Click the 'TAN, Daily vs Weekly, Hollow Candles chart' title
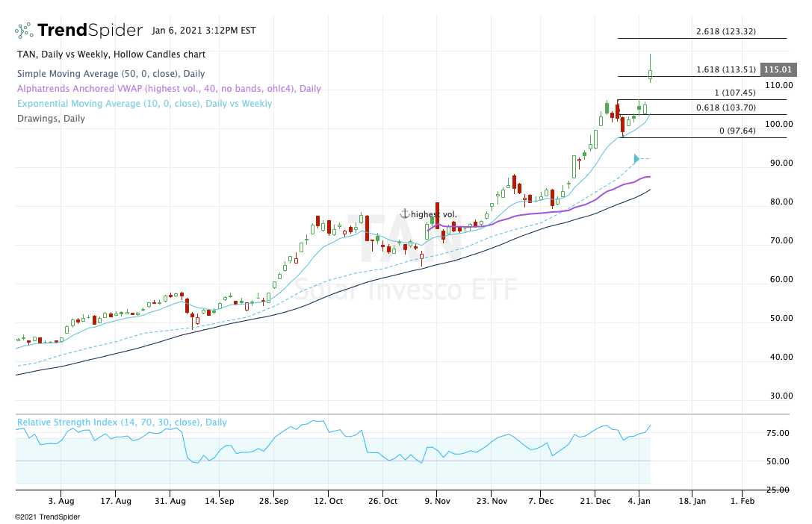The width and height of the screenshot is (812, 524). tap(111, 54)
